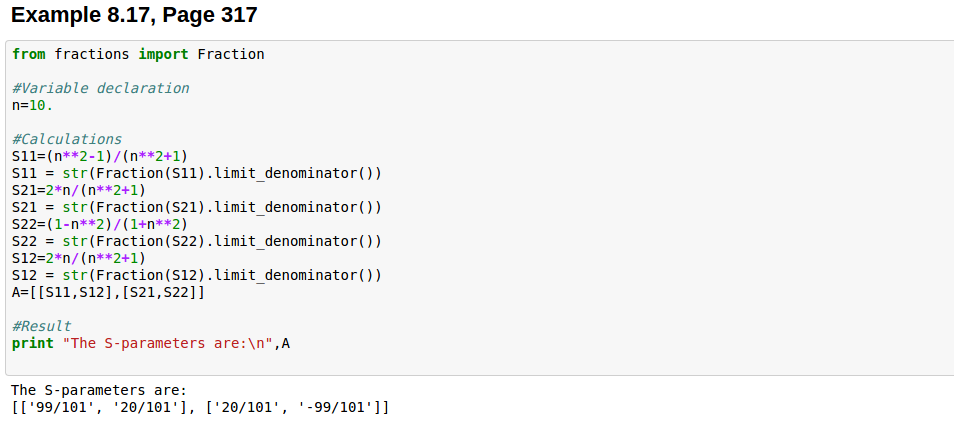Click the 'import' keyword in first code line

click(163, 54)
